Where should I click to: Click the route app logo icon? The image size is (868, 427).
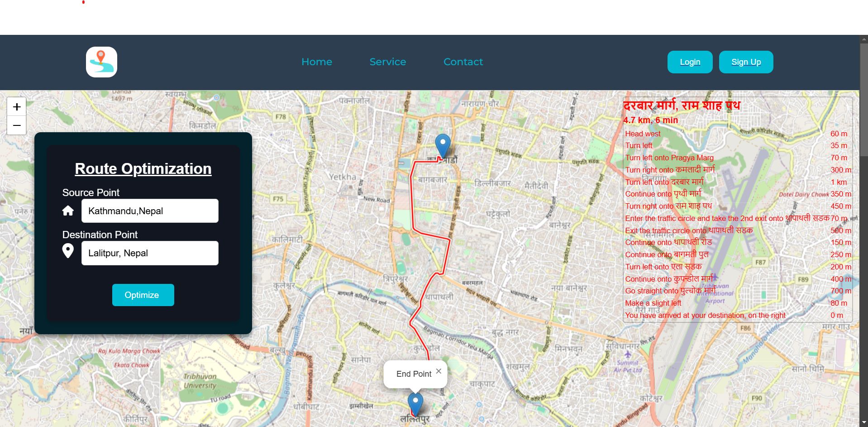(101, 62)
